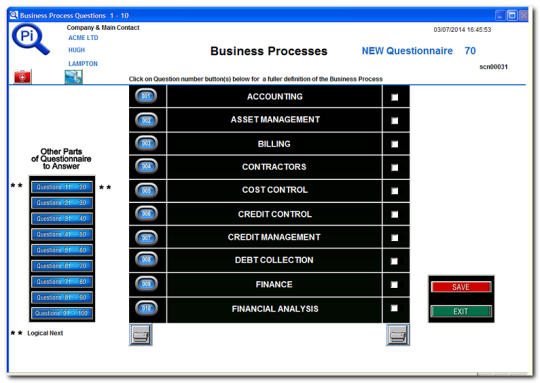Open question 007 Credit Management definition
The height and width of the screenshot is (383, 540).
pyautogui.click(x=146, y=237)
